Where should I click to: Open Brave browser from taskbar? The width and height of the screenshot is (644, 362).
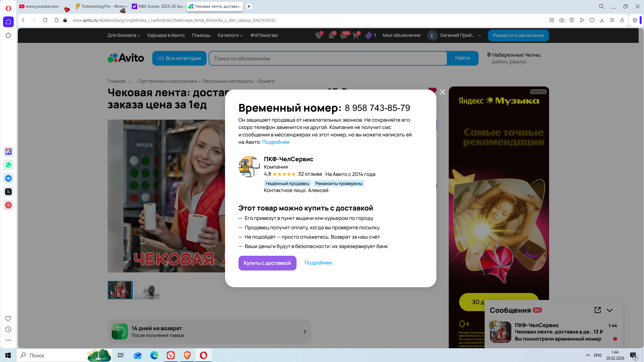coord(187,355)
